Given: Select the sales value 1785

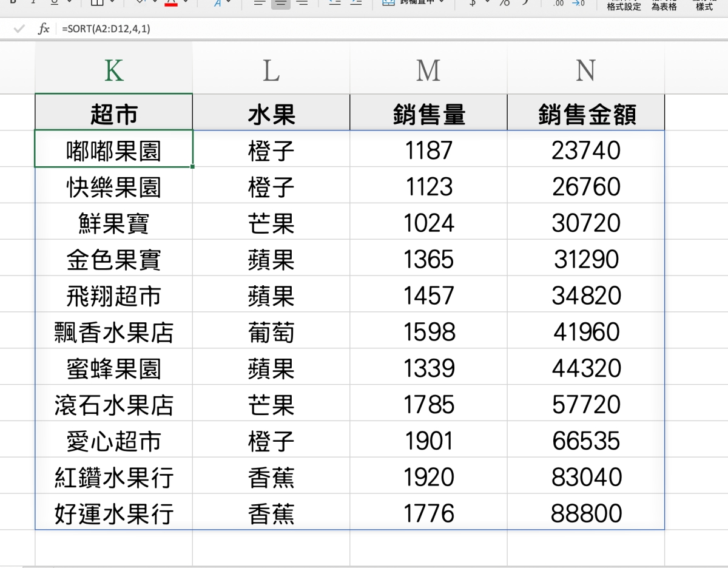Looking at the screenshot, I should (428, 403).
